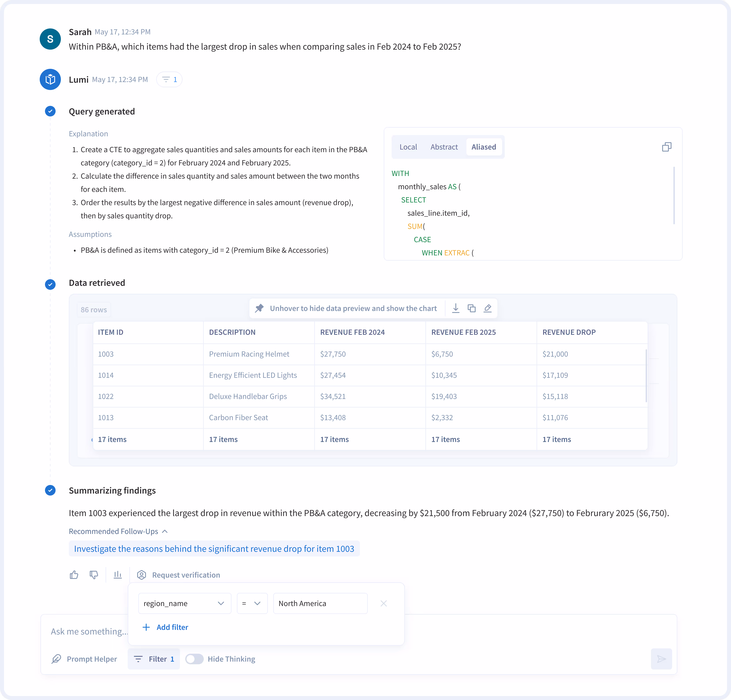This screenshot has width=731, height=700.
Task: Switch to the Abstract query tab
Action: (444, 147)
